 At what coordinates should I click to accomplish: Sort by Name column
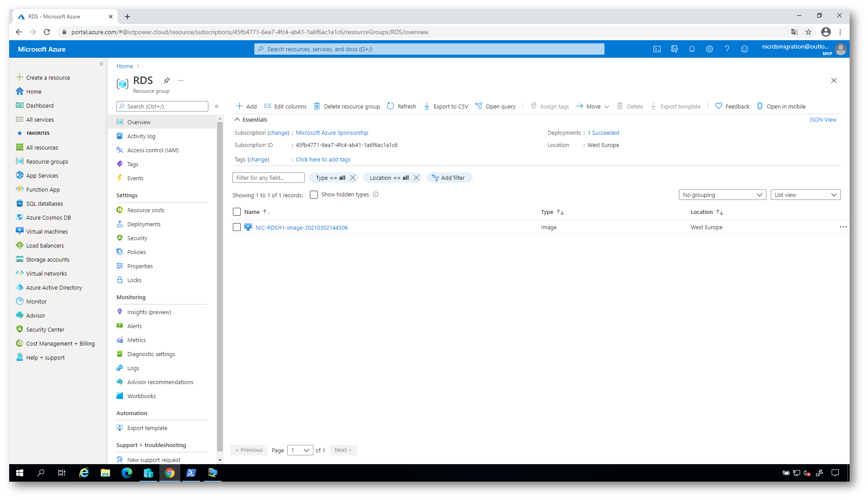pyautogui.click(x=257, y=212)
